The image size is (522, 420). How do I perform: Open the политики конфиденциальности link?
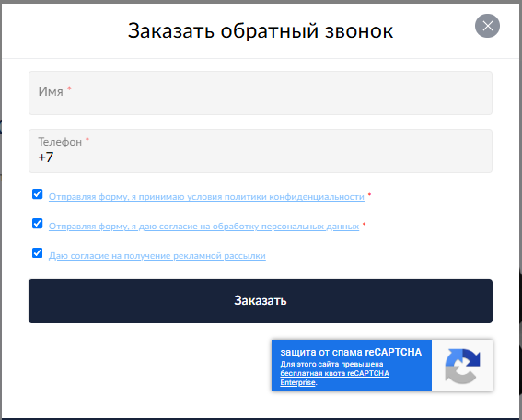(206, 197)
